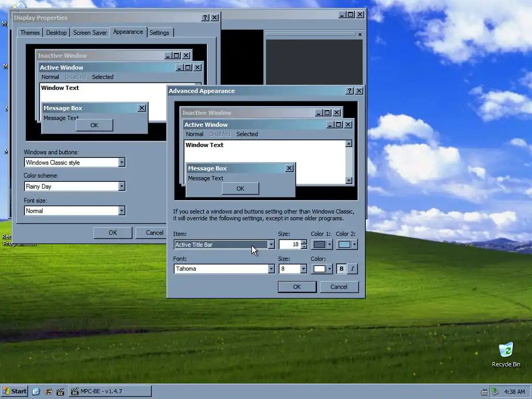
Task: Click Message Box title in Advanced Appearance preview
Action: [207, 168]
